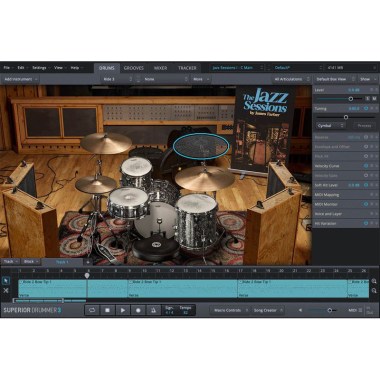Viewport: 380px width, 380px height.
Task: Solo the instrument with the S button
Action: 367,99
